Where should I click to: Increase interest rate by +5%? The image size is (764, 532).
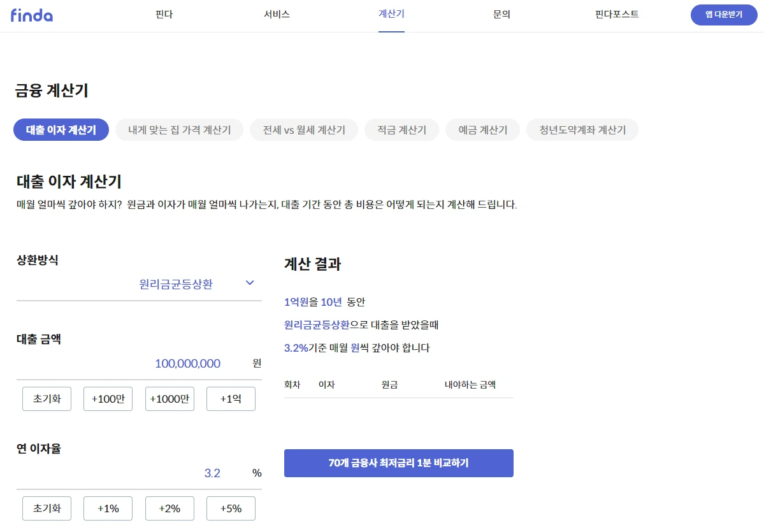231,508
